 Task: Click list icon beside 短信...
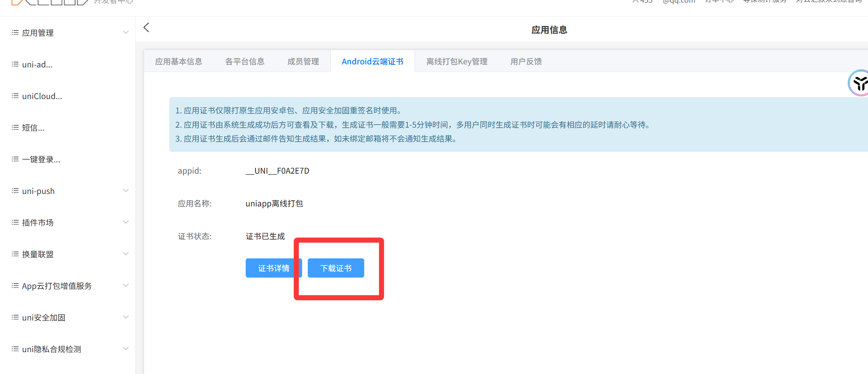coord(15,128)
